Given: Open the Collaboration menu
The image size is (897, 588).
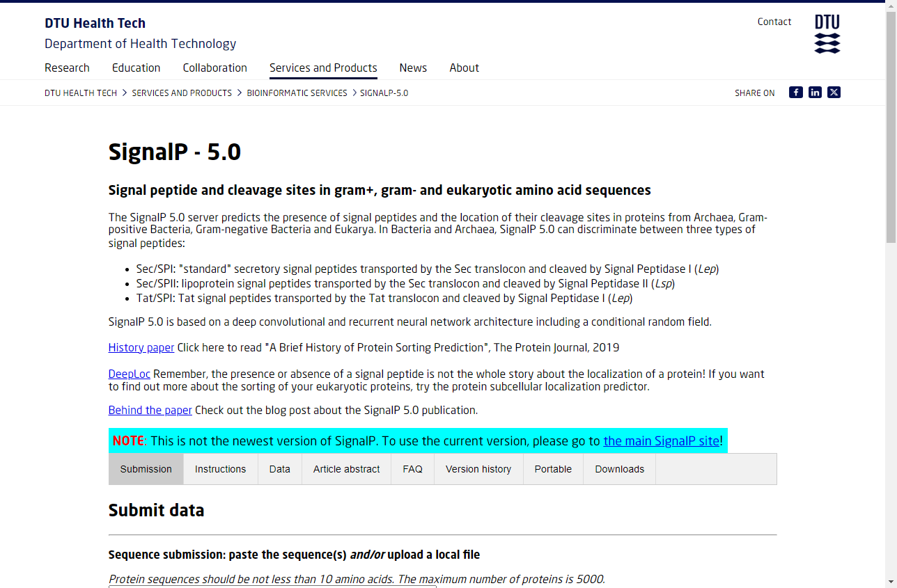Looking at the screenshot, I should tap(215, 67).
